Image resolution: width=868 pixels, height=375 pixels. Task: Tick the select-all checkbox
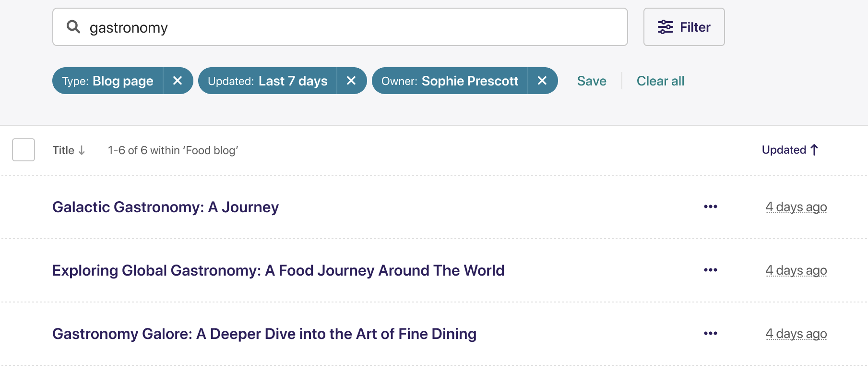click(x=24, y=150)
